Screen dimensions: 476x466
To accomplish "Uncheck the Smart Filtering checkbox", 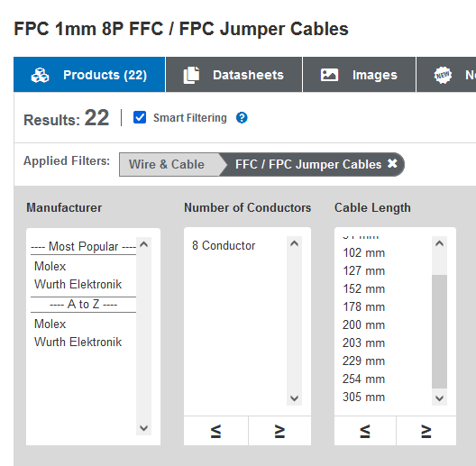I will 140,117.
